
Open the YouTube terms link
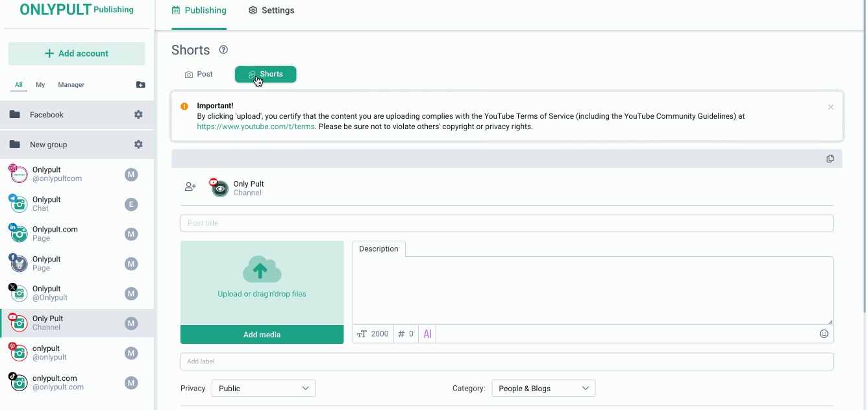tap(256, 127)
